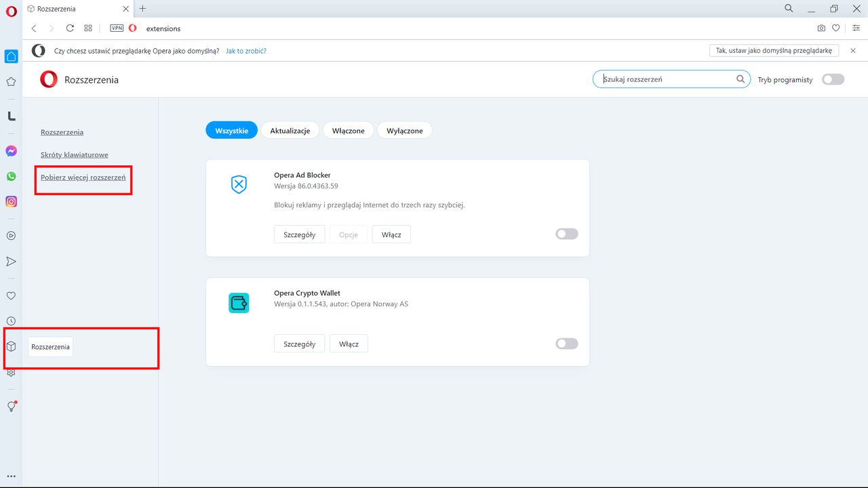
Task: Select the Włączone filter tab
Action: (x=349, y=130)
